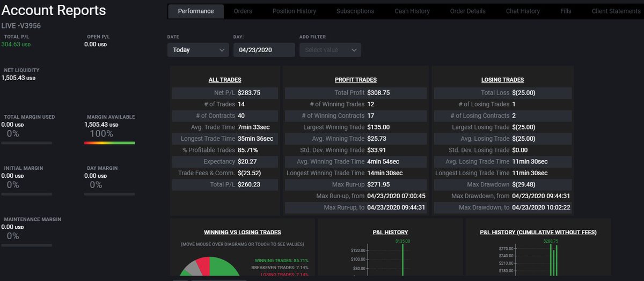The width and height of the screenshot is (644, 281).
Task: Open the Performance tab
Action: coord(196,11)
